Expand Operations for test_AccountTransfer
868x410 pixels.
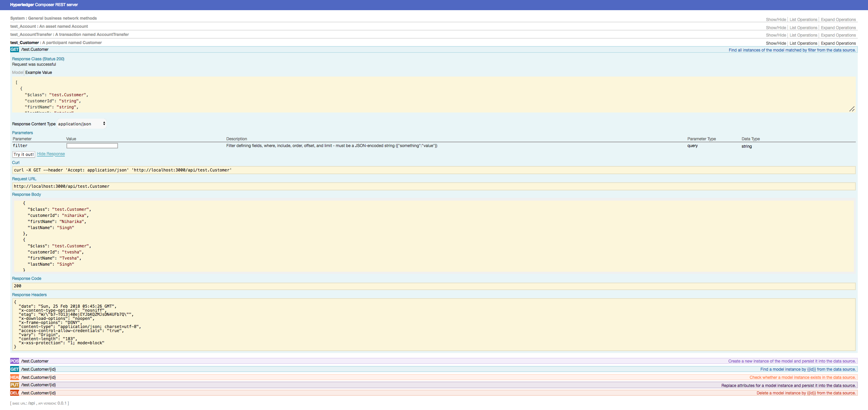tap(838, 35)
